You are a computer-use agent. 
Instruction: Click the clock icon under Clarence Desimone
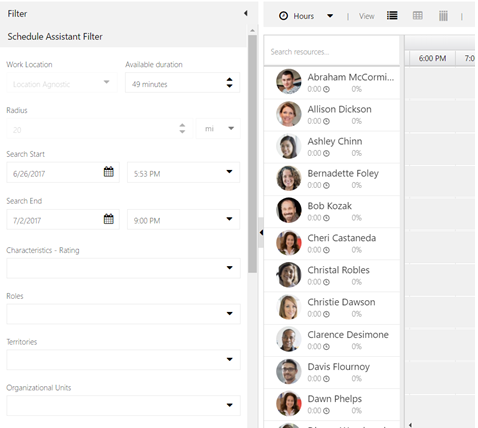[x=326, y=347]
